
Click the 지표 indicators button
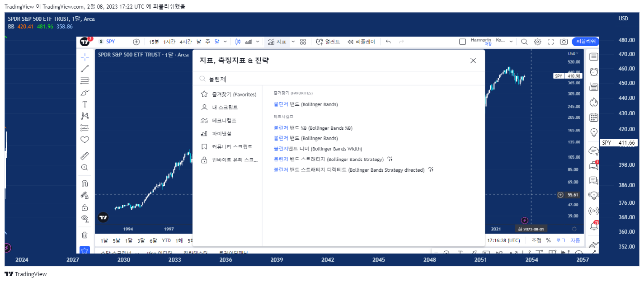277,42
